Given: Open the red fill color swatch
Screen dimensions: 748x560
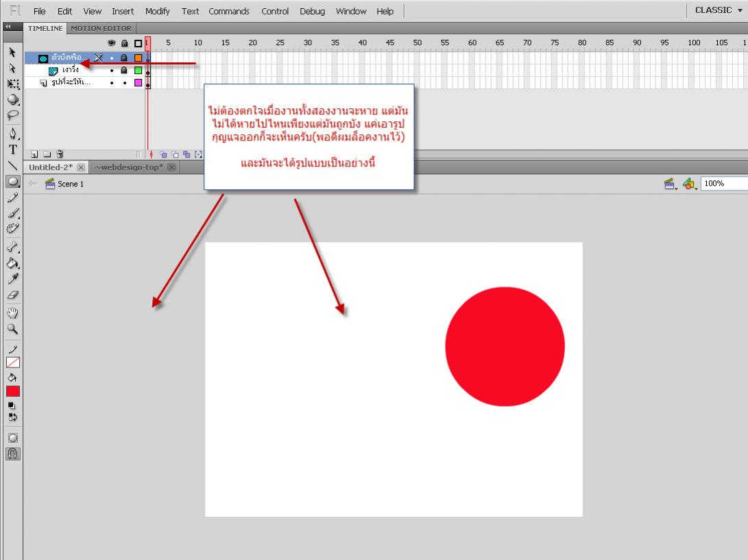Looking at the screenshot, I should tap(13, 391).
